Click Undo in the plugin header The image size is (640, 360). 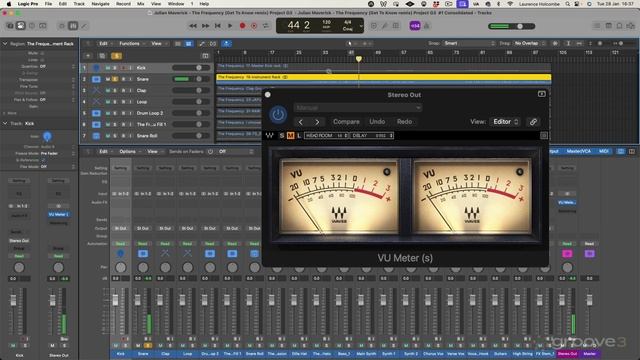[377, 122]
